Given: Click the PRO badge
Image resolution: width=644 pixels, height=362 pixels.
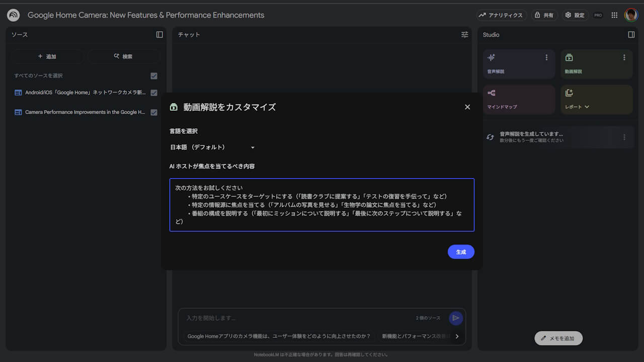Looking at the screenshot, I should point(598,15).
